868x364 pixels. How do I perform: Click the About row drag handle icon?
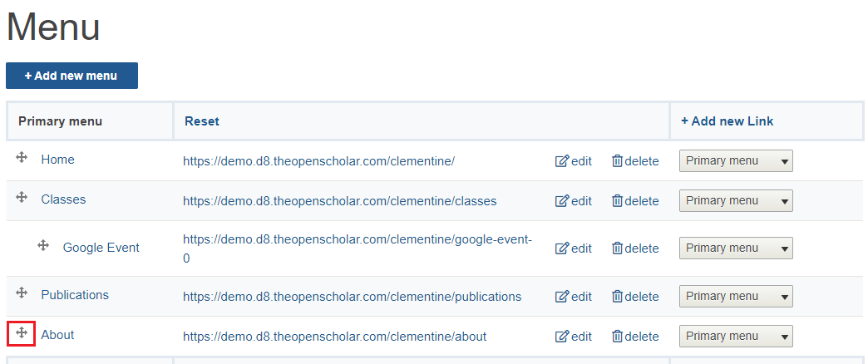(x=22, y=332)
